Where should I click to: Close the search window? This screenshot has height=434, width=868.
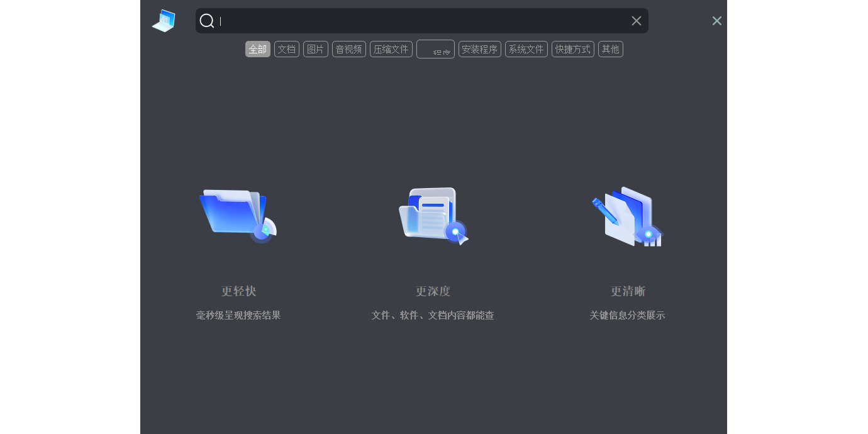716,21
